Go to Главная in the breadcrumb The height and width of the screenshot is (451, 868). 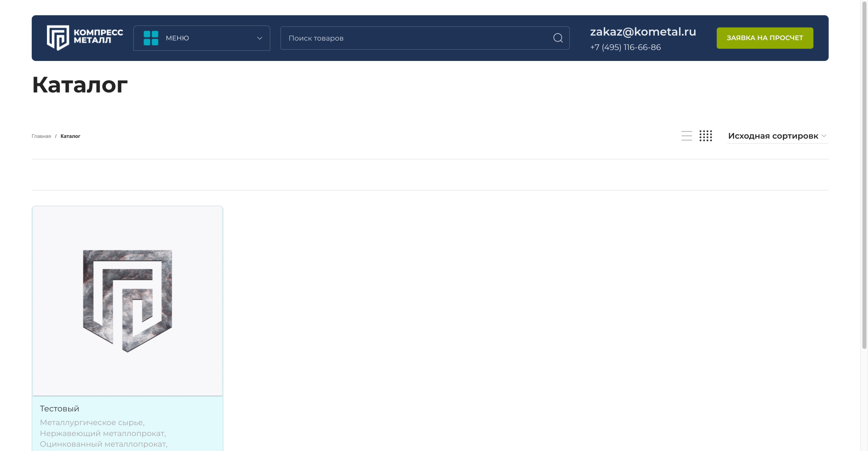tap(41, 136)
